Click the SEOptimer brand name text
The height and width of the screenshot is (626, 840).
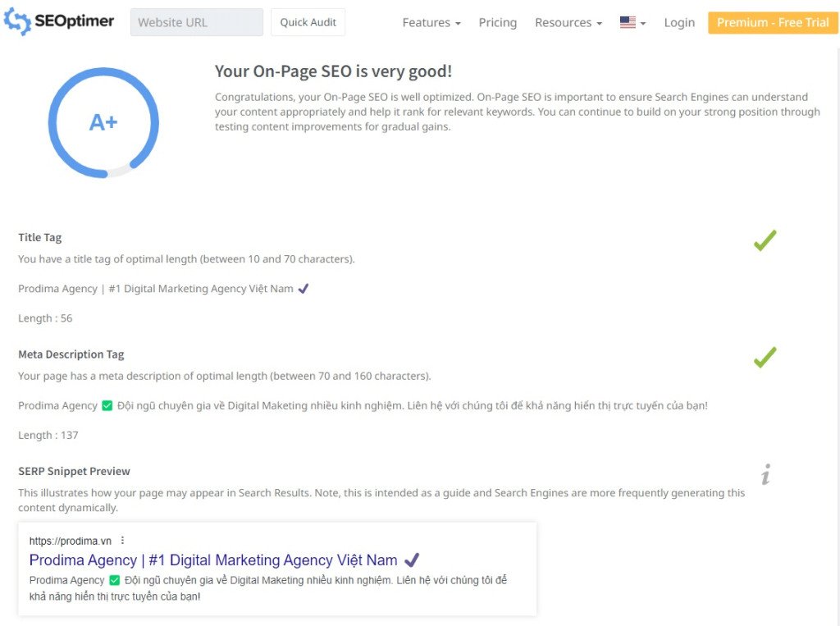[x=75, y=21]
